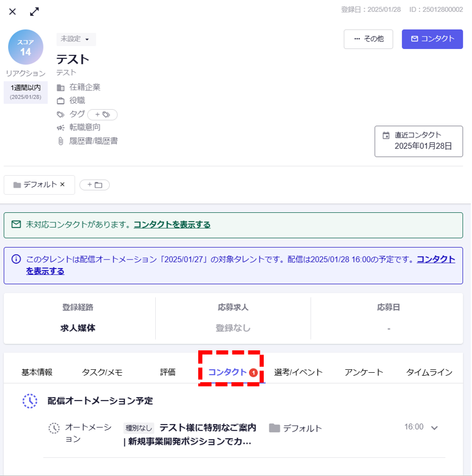Expand the 16:00 automation entry chevron
This screenshot has width=472, height=476.
434,428
